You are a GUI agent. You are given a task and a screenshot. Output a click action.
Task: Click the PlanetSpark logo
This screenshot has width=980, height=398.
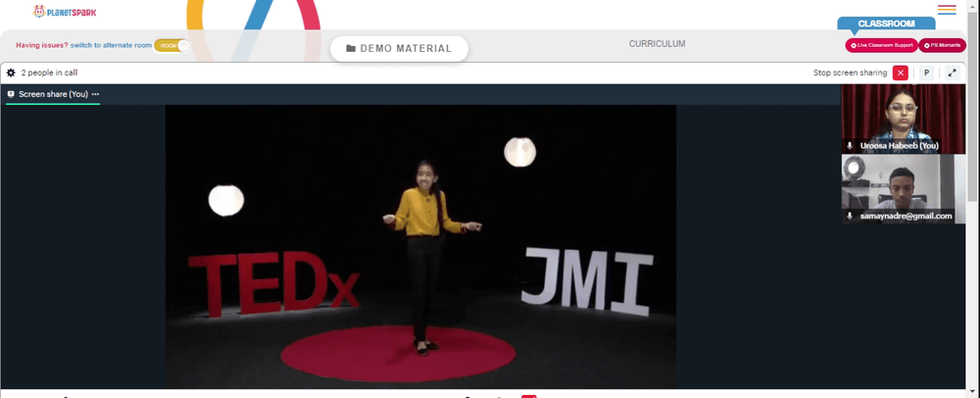pyautogui.click(x=65, y=11)
